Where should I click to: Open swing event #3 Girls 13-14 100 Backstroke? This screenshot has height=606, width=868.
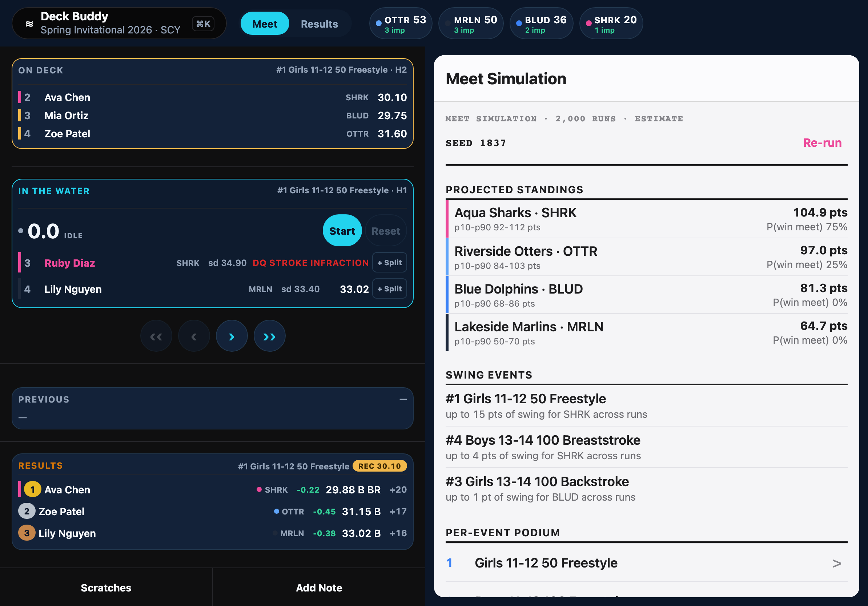[647, 489]
